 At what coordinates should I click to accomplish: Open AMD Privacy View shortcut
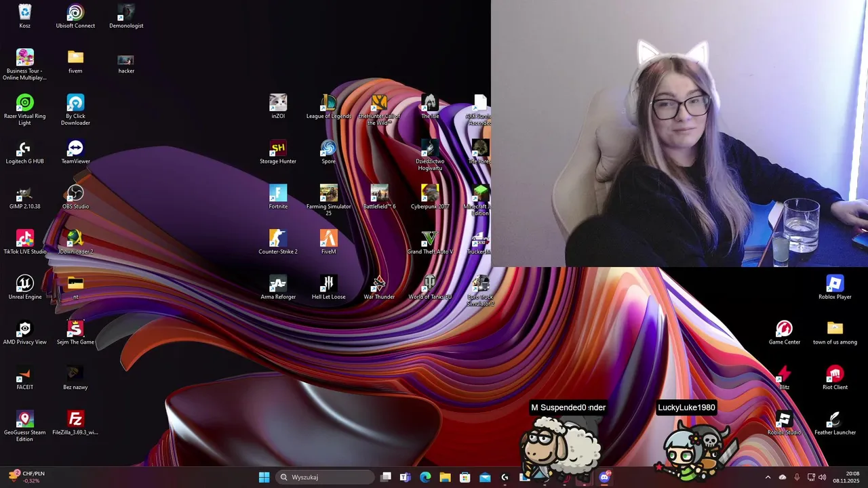pyautogui.click(x=24, y=333)
